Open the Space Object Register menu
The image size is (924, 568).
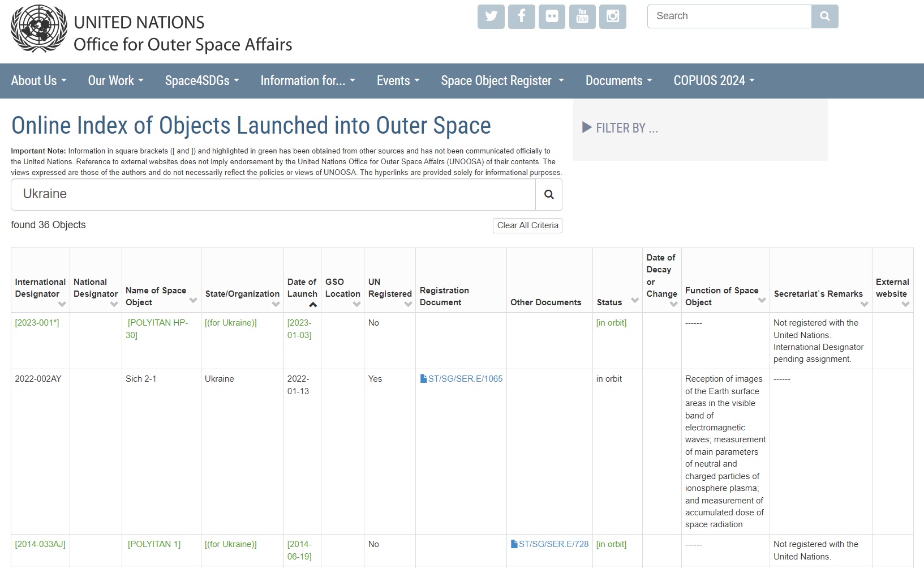(502, 80)
